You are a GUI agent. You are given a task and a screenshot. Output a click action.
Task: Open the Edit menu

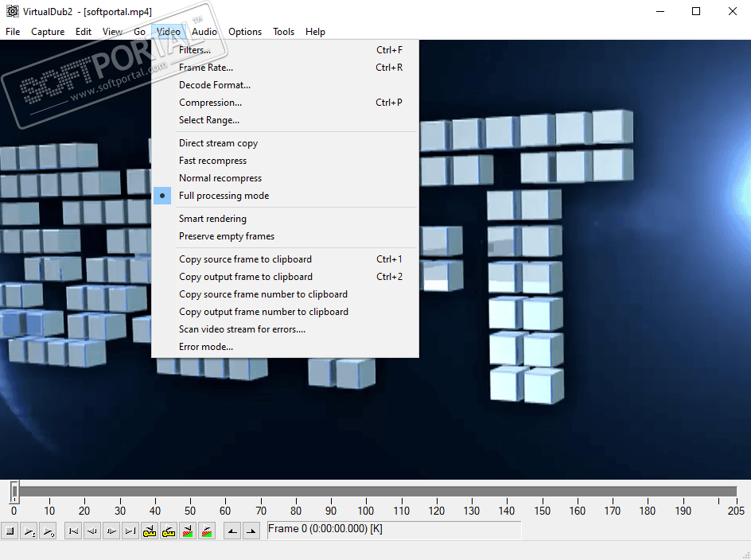(84, 32)
